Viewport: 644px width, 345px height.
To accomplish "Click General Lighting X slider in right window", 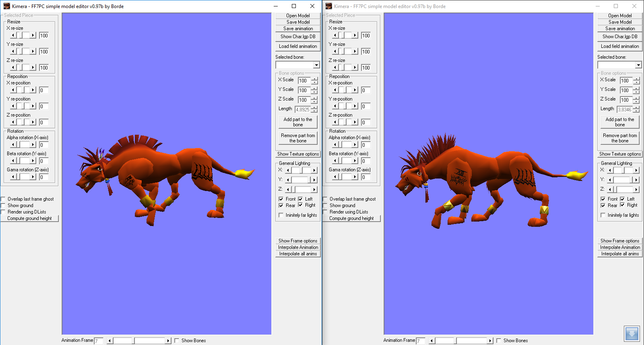I will pos(623,170).
